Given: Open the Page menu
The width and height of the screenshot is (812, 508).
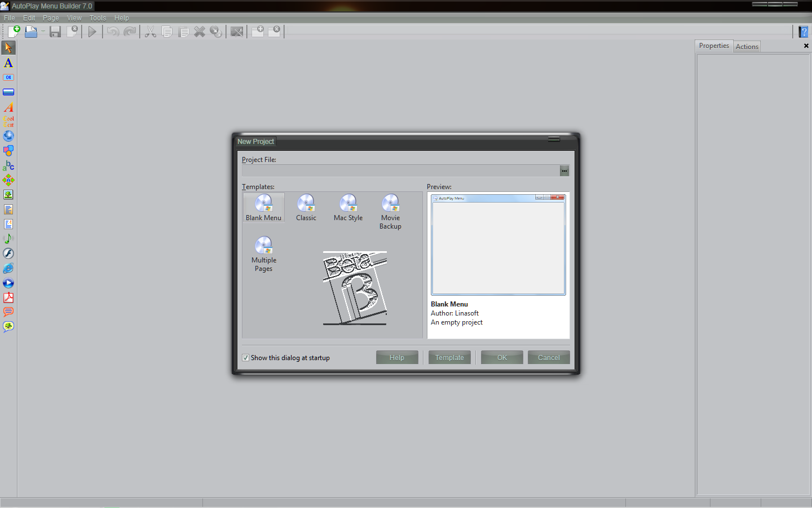Looking at the screenshot, I should click(x=51, y=18).
